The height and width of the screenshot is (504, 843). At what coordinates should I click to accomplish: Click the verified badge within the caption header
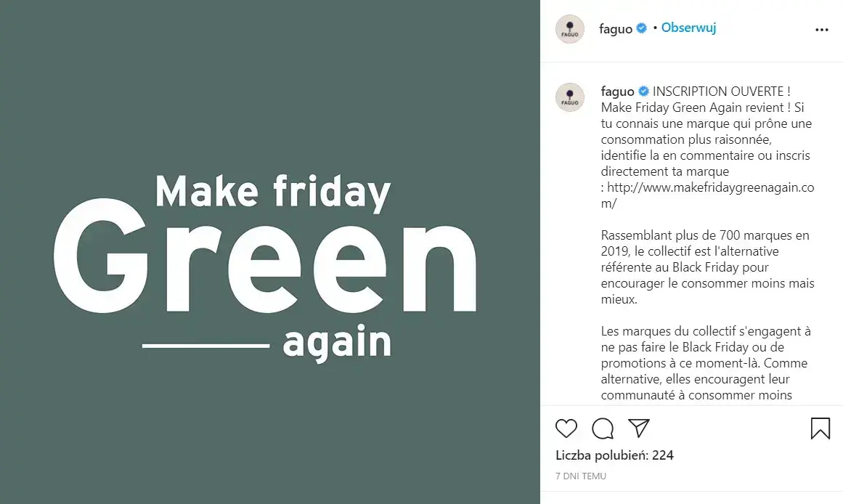642,92
